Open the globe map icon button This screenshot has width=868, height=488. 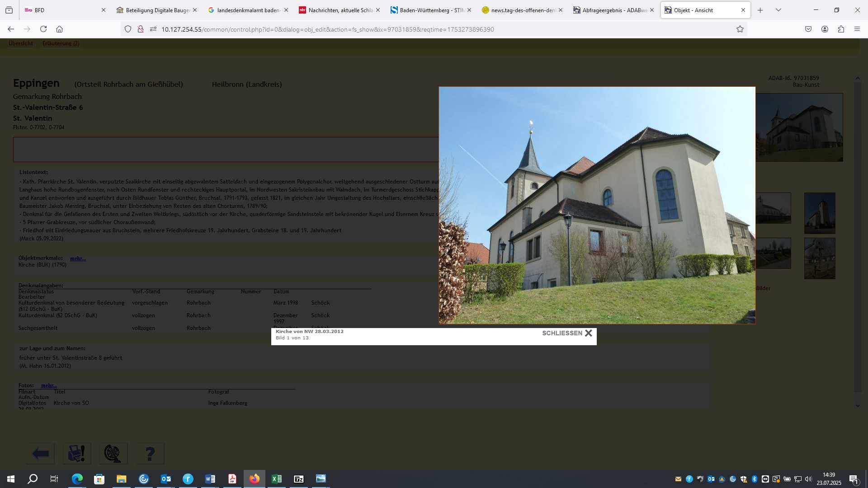click(113, 454)
